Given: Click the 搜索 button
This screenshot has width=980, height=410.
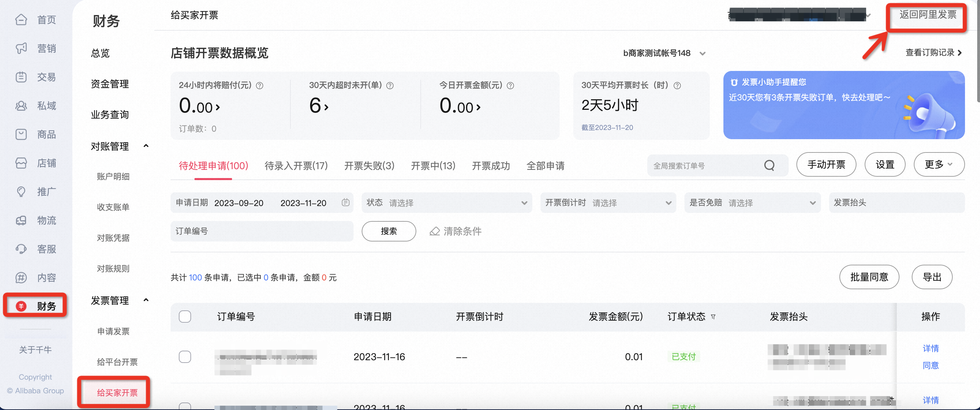Looking at the screenshot, I should click(389, 231).
